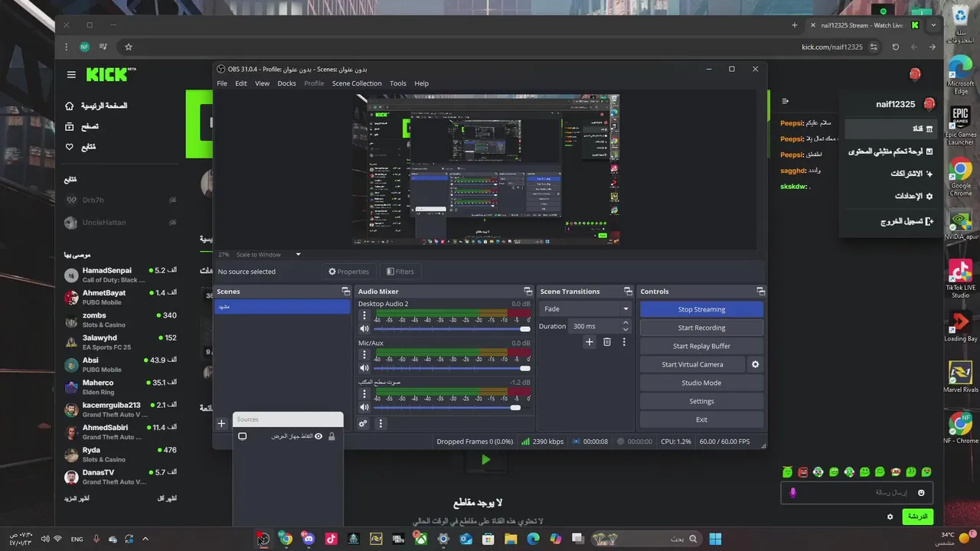This screenshot has width=980, height=551.
Task: Adjust Mic/Aux volume slider
Action: [452, 368]
